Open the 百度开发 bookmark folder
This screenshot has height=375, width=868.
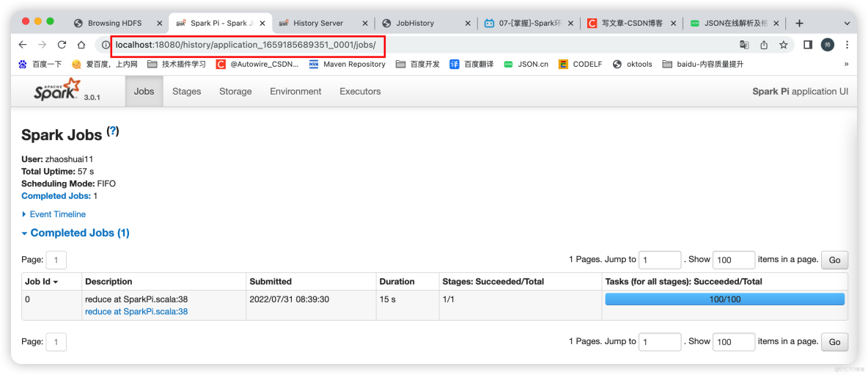pyautogui.click(x=418, y=65)
